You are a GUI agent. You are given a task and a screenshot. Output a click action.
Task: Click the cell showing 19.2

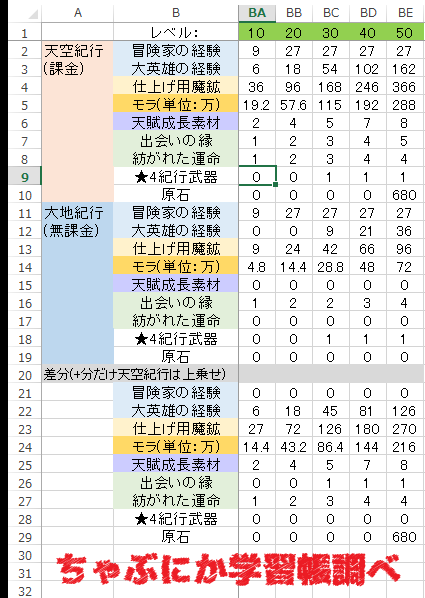click(257, 104)
